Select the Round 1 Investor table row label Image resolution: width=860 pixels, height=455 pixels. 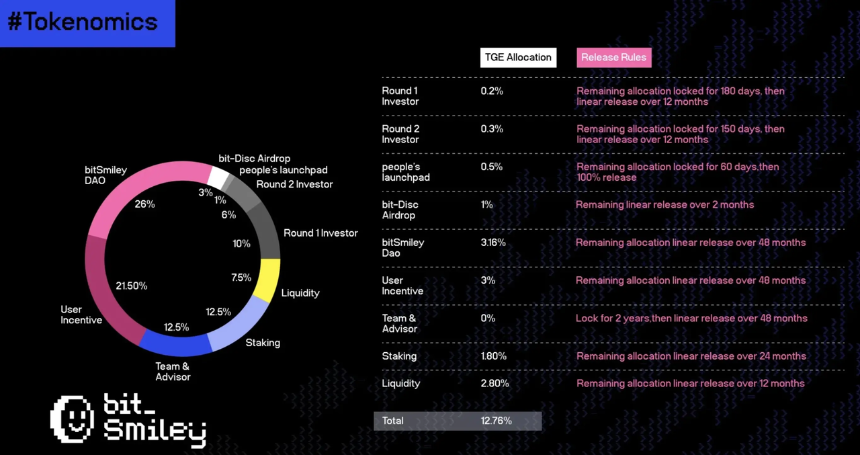[400, 96]
